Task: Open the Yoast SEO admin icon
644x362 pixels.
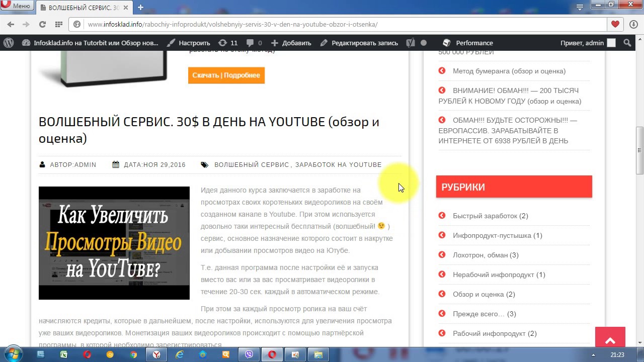Action: [411, 43]
